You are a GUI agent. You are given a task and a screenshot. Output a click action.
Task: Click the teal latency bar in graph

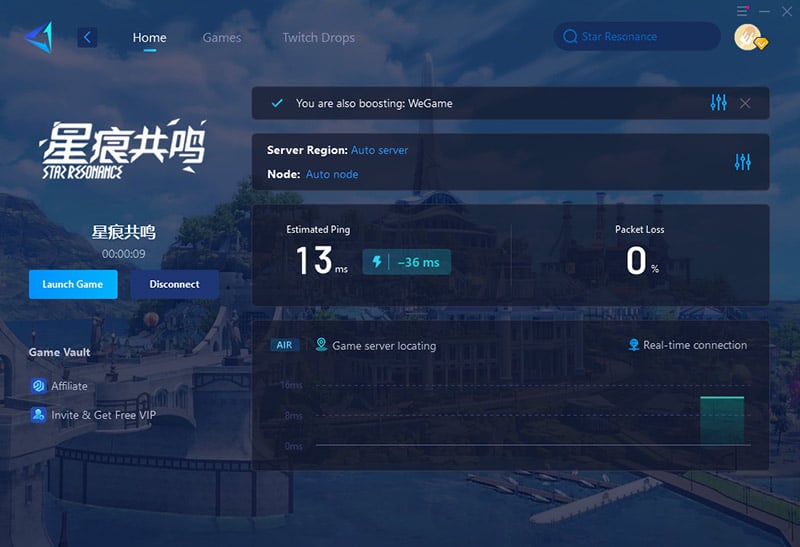(721, 420)
